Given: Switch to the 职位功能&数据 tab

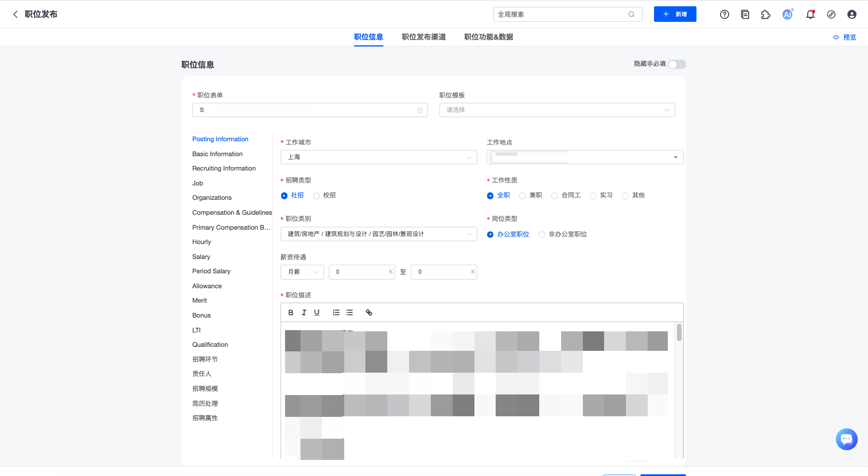Looking at the screenshot, I should coord(488,37).
